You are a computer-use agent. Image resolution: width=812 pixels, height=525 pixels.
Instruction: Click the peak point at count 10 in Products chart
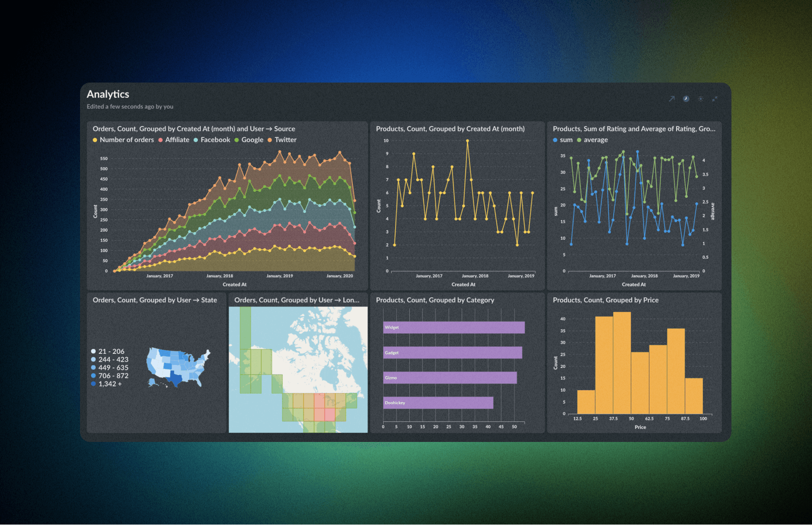pyautogui.click(x=468, y=141)
